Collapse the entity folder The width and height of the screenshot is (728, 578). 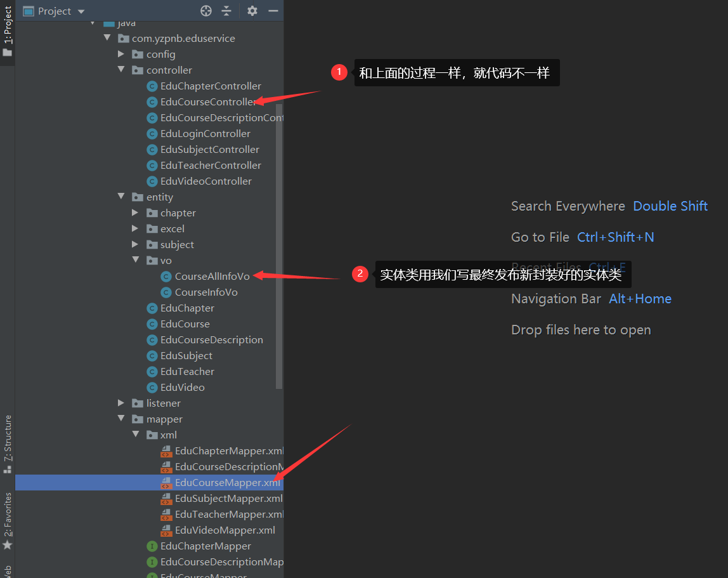[x=122, y=196]
